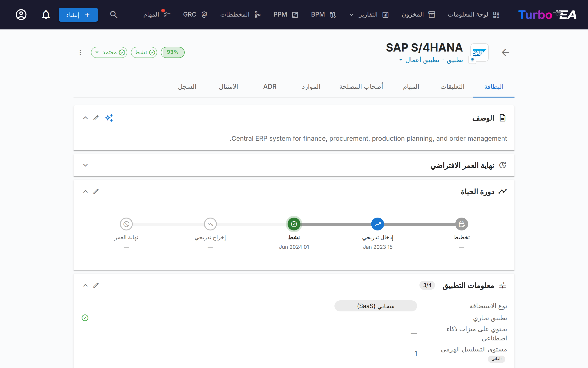
Task: Open the معتمد approval status dropdown
Action: (109, 52)
